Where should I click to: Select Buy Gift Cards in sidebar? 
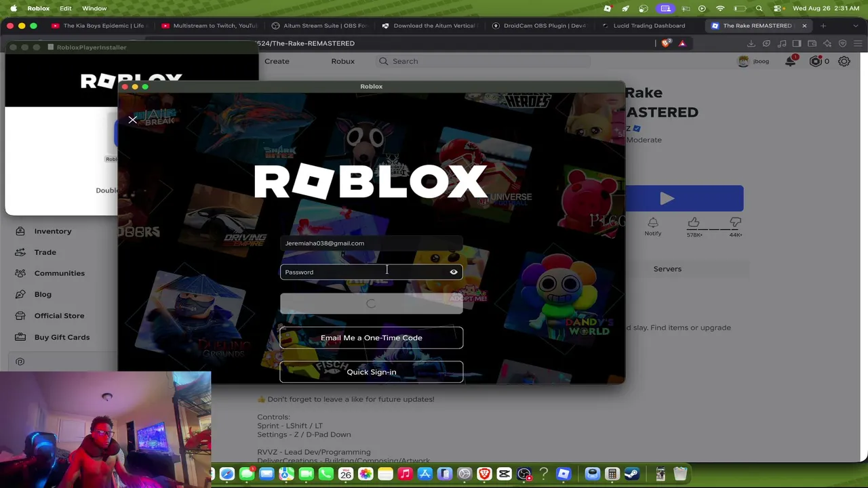[x=62, y=337]
